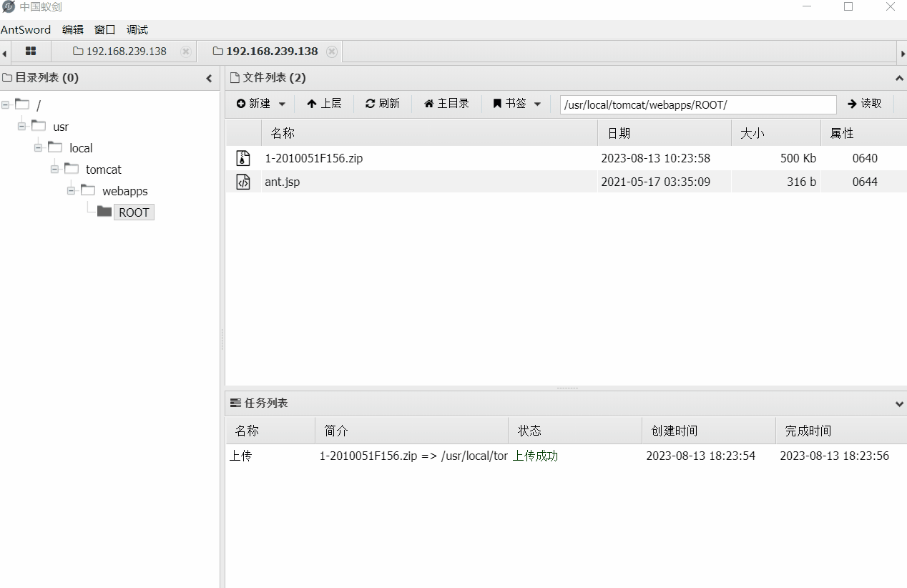Click the 316 b size cell
This screenshot has height=588, width=907.
pyautogui.click(x=802, y=182)
